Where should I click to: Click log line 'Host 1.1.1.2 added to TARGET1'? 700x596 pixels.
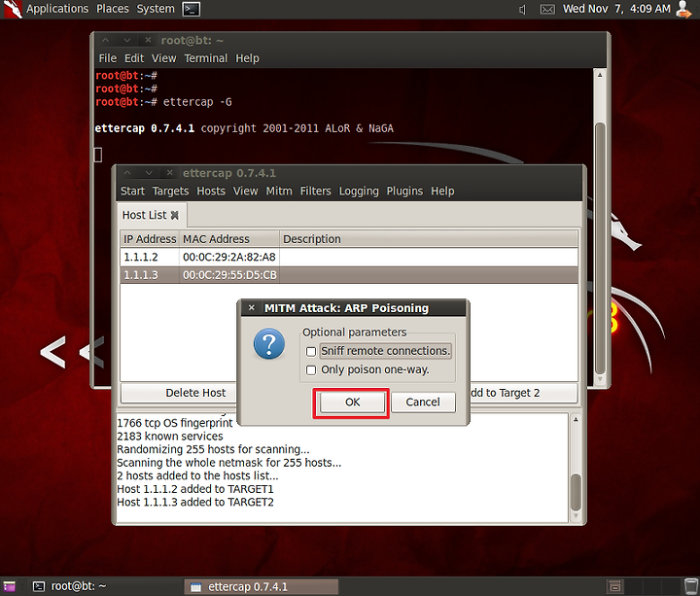coord(195,489)
